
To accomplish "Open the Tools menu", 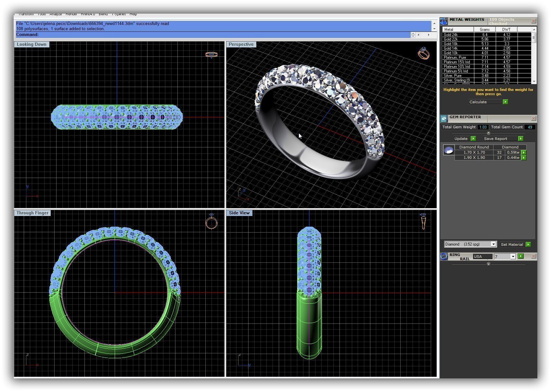I will (42, 14).
